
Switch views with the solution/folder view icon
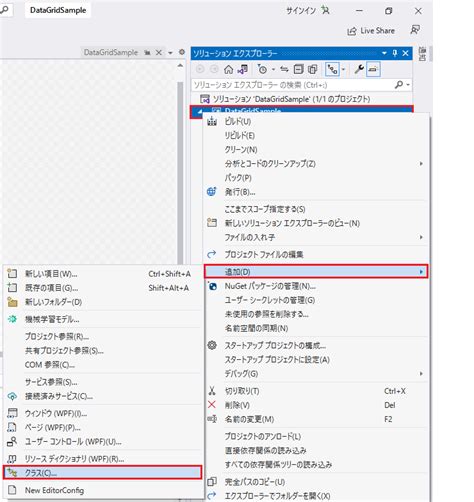243,69
